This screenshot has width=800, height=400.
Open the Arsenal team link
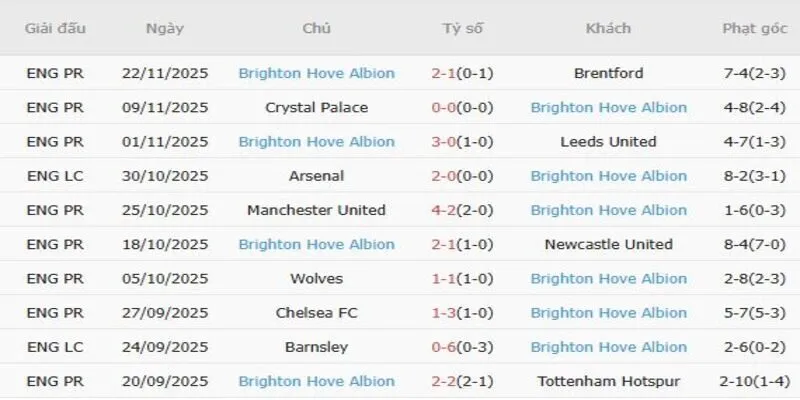[x=316, y=176]
